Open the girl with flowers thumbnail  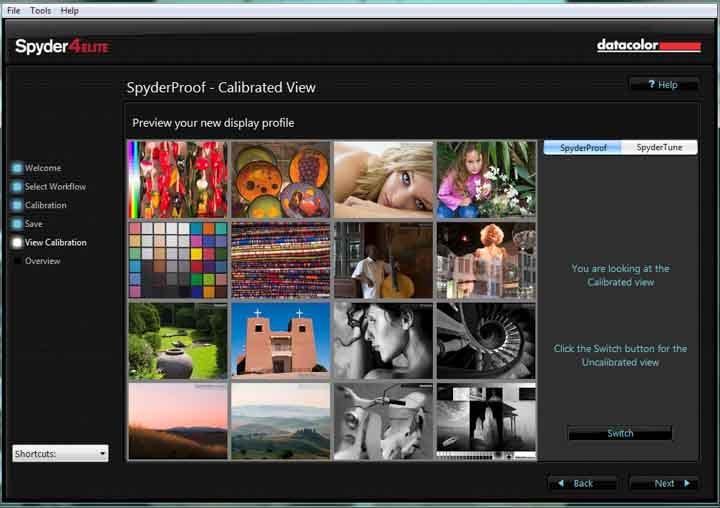486,179
